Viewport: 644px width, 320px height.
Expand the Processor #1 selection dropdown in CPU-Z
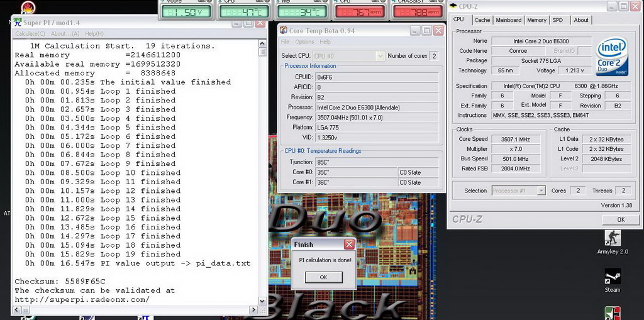click(x=541, y=190)
